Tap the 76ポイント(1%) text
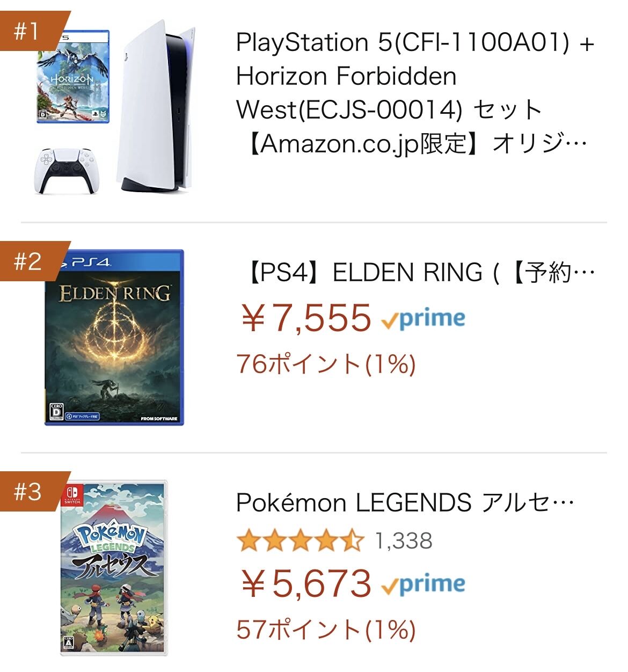Viewport: 628px width, 672px height. click(326, 364)
